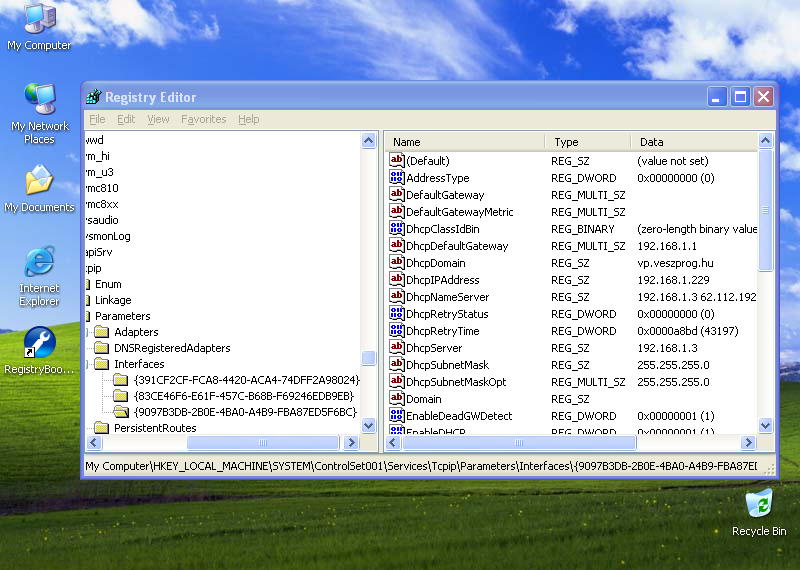Click the 192.168.1.229 data value
800x570 pixels.
click(x=673, y=280)
